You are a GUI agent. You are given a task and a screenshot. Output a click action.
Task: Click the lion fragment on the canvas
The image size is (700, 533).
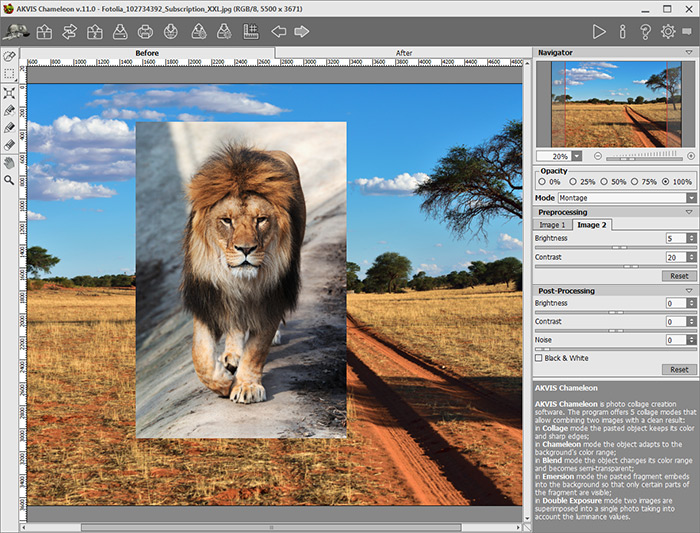[241, 280]
